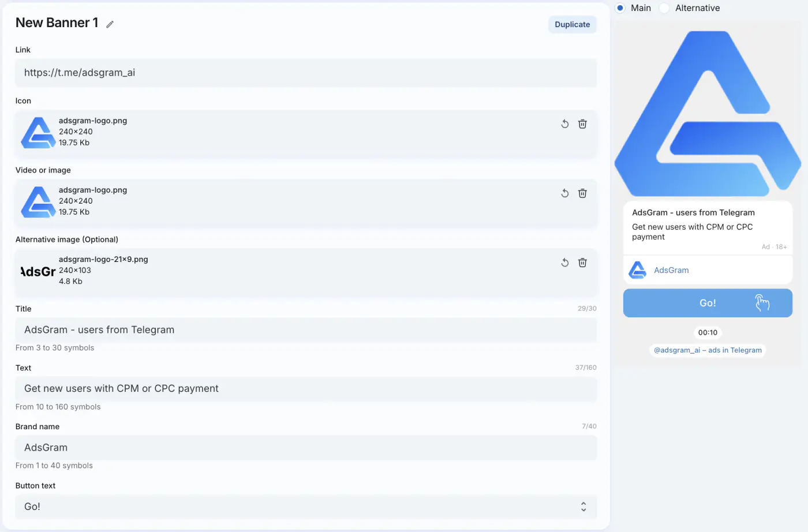Select the Alternative preview radio button
808x532 pixels.
click(664, 8)
